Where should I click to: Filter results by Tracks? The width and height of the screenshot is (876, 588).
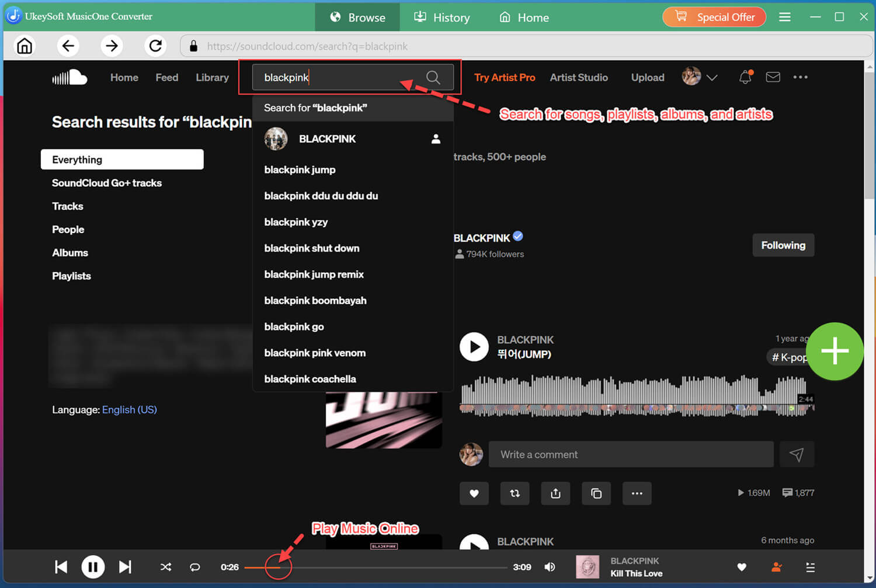68,206
